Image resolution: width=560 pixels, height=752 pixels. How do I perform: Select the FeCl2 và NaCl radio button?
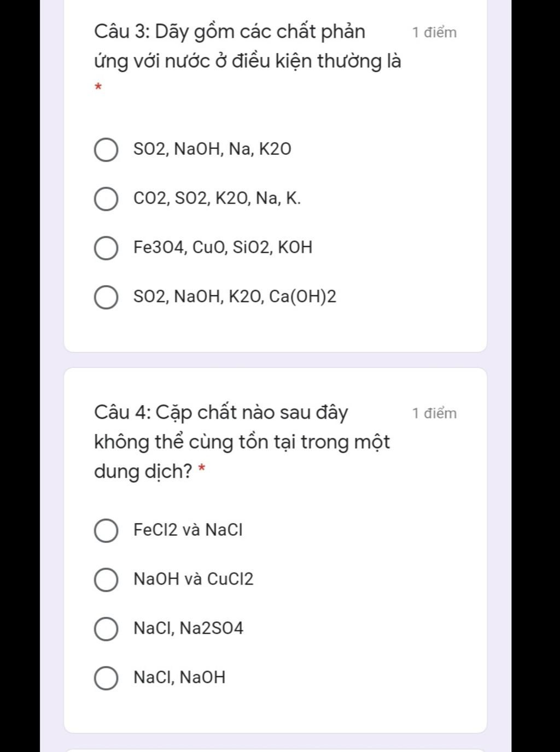pos(106,531)
